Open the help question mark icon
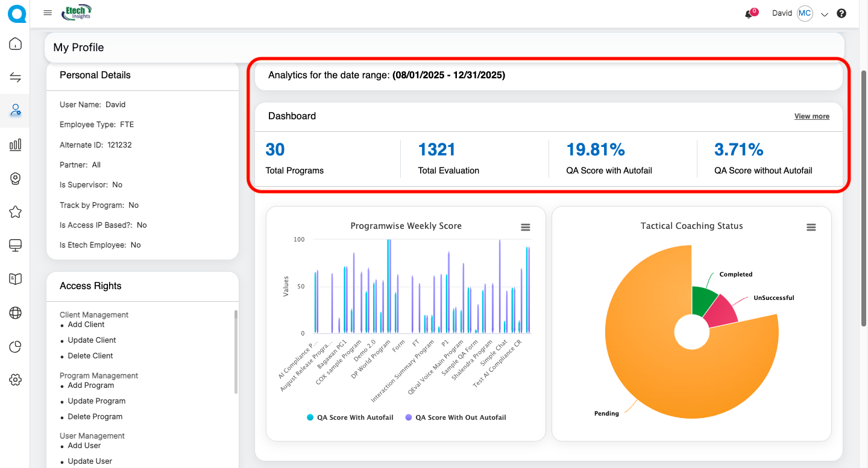Image resolution: width=868 pixels, height=468 pixels. tap(841, 14)
